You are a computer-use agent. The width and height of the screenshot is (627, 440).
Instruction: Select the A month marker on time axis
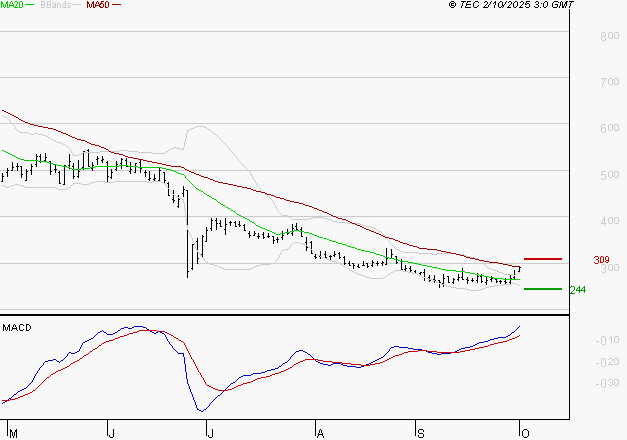coord(320,433)
